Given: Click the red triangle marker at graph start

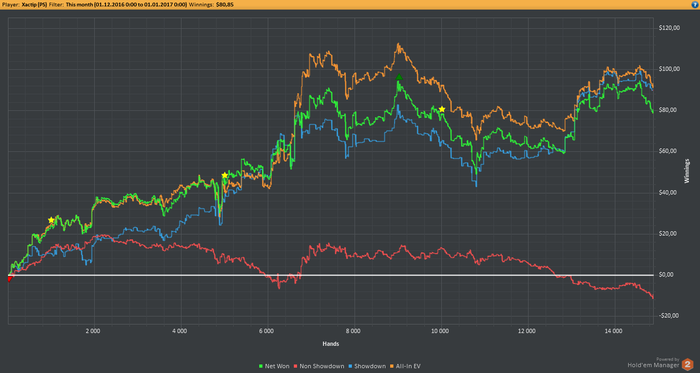Looking at the screenshot, I should click(x=9, y=278).
